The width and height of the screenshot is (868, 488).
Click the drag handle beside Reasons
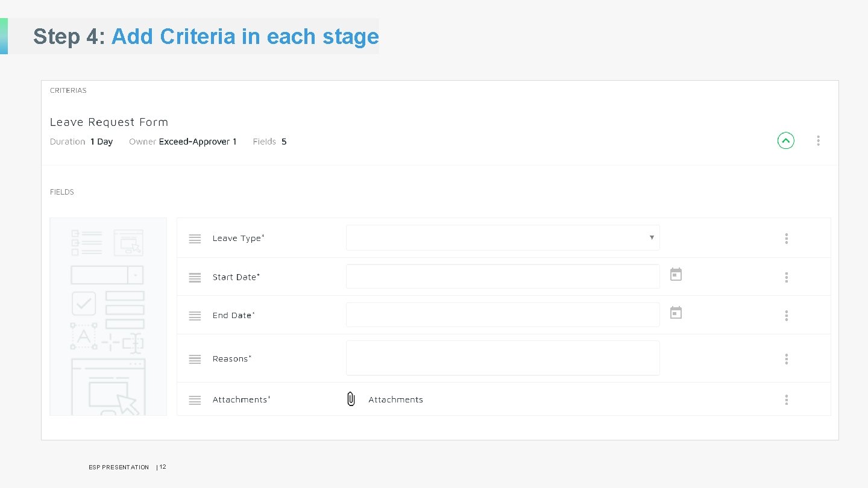tap(195, 359)
